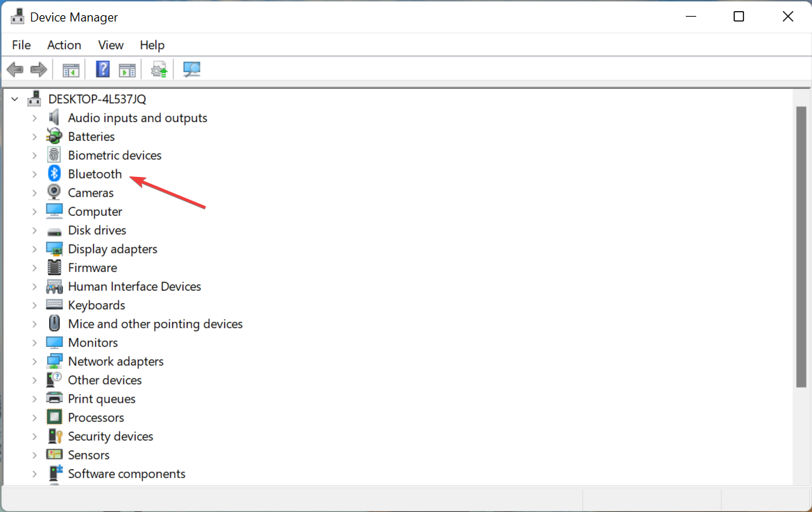Click the vertical scrollbar thumb

click(801, 247)
